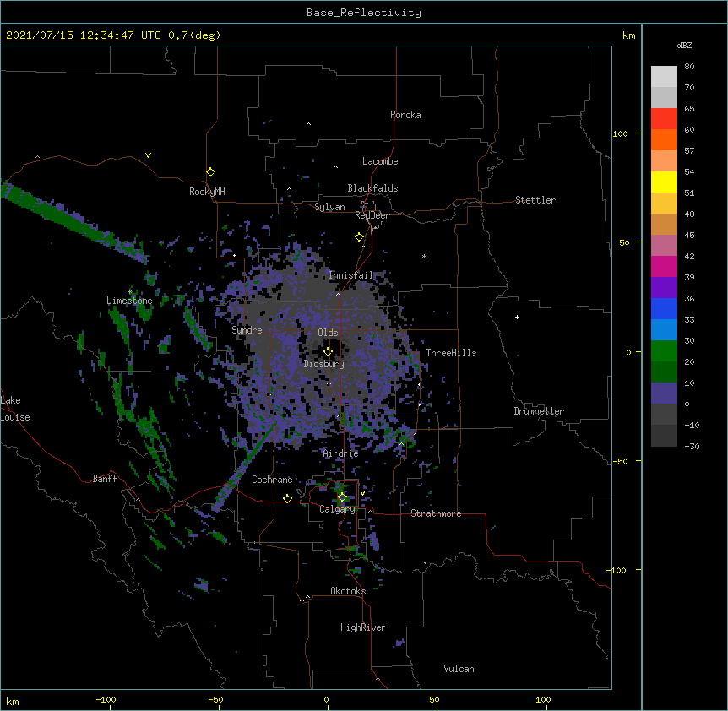Viewport: 728px width, 711px height.
Task: Click the white plus marker north of Drumheller
Action: [517, 317]
